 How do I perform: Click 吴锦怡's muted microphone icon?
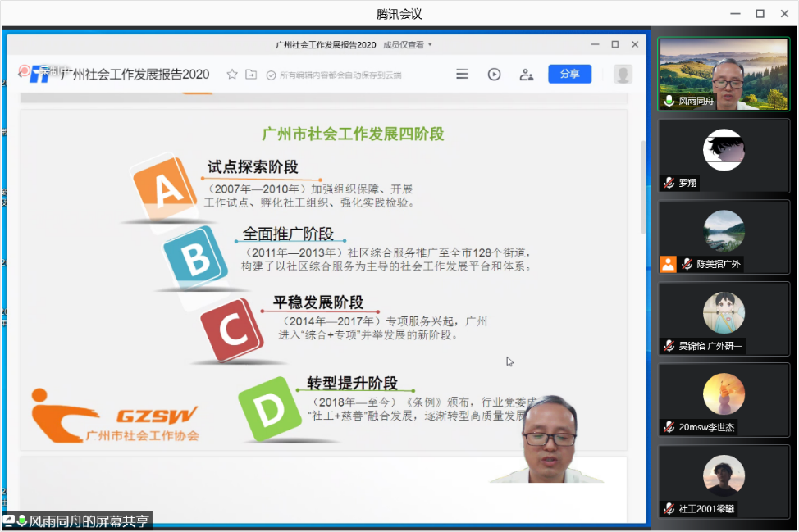(x=669, y=346)
